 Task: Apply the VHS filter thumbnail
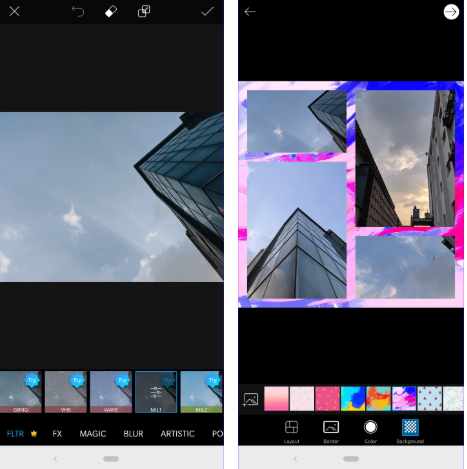(x=66, y=392)
